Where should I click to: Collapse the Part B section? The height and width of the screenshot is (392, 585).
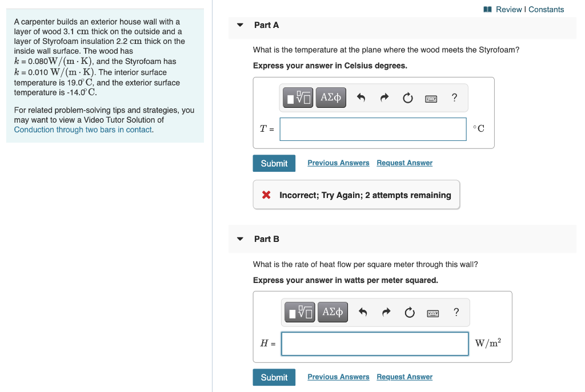click(240, 239)
